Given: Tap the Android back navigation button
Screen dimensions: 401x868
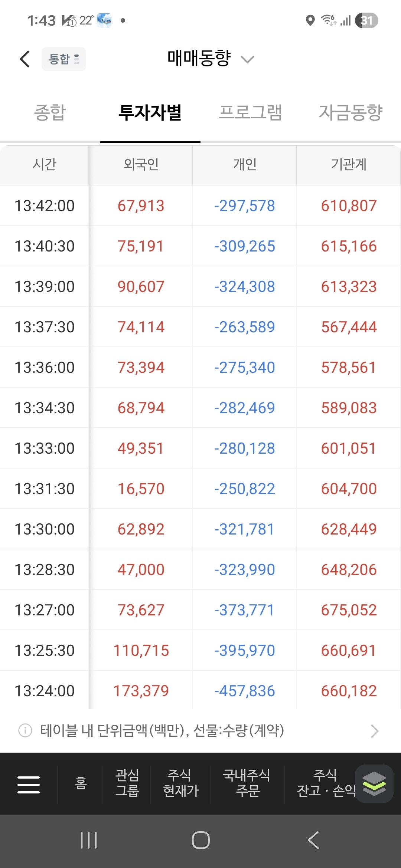Looking at the screenshot, I should pos(313,840).
